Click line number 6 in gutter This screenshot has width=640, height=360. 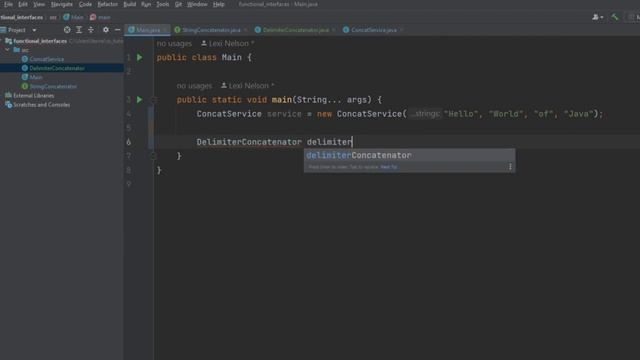pos(129,142)
